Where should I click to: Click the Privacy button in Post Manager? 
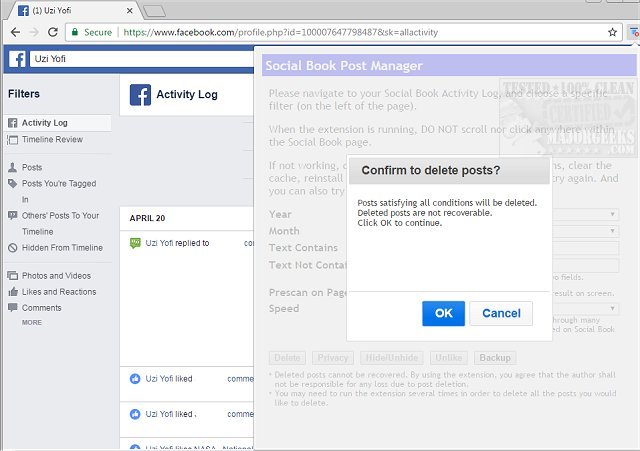tap(333, 358)
